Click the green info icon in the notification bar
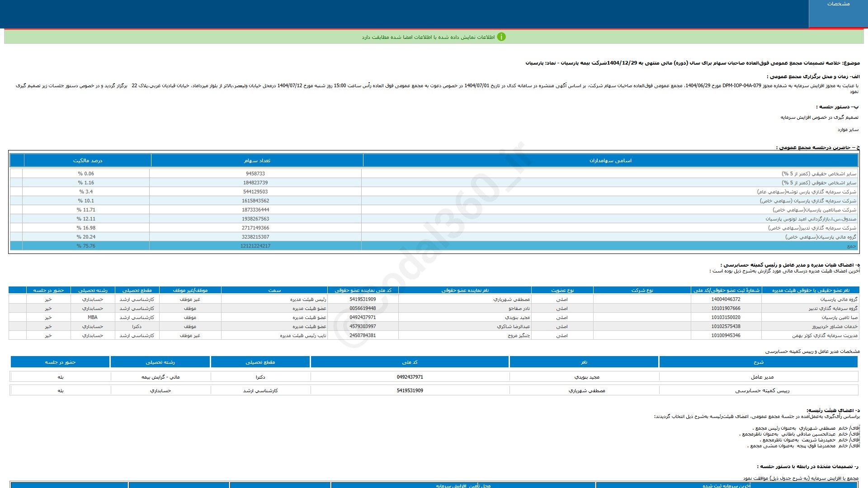This screenshot has height=488, width=868. (501, 37)
